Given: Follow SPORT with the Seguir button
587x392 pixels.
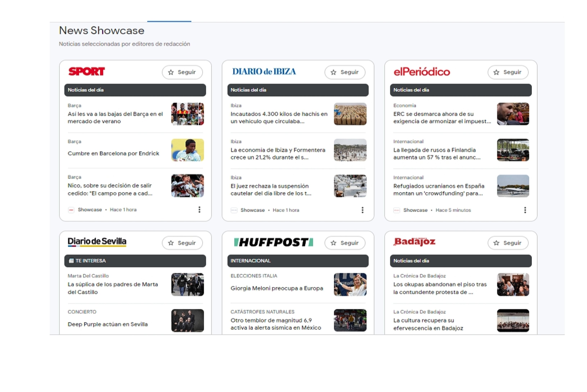Looking at the screenshot, I should coord(182,72).
